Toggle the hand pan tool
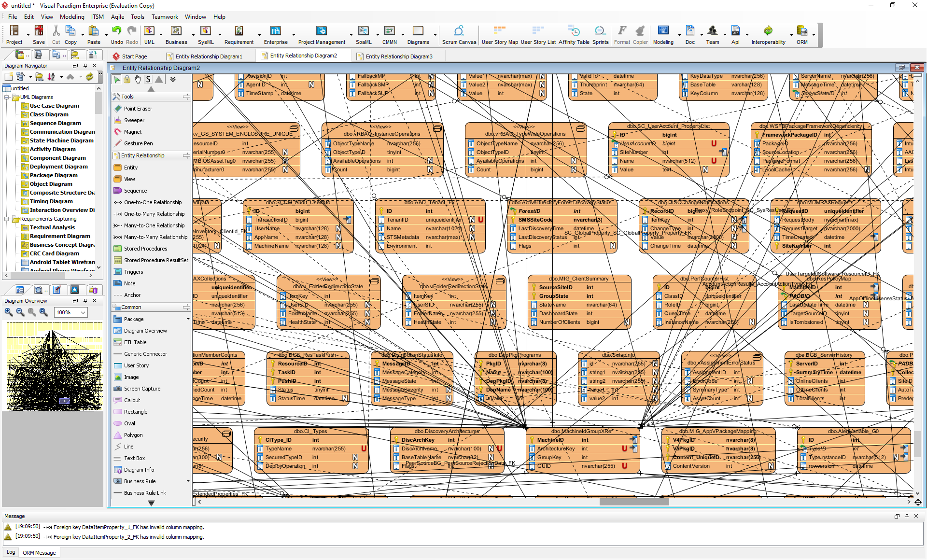 click(x=138, y=79)
